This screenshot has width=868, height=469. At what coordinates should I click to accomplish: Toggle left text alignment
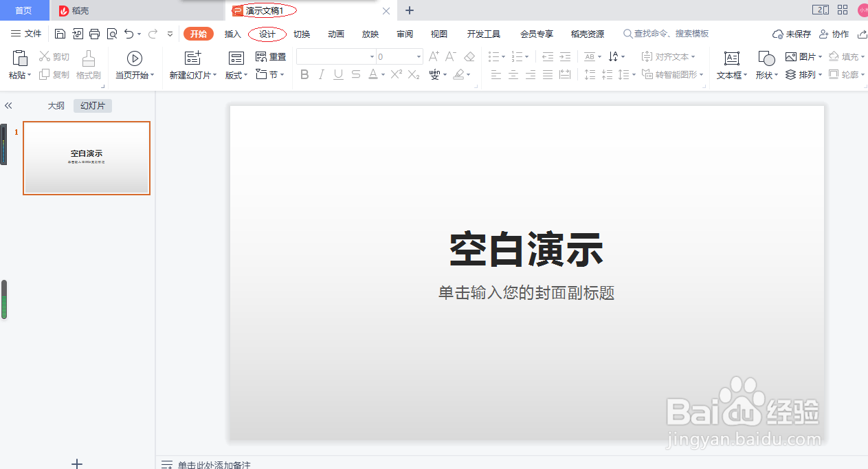(x=496, y=74)
